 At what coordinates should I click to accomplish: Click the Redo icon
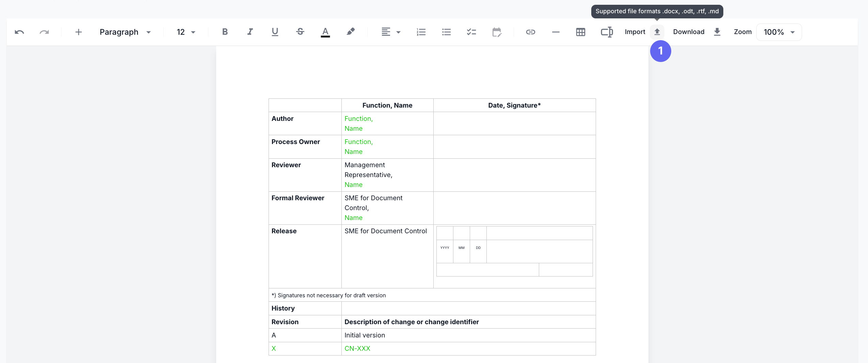pos(44,32)
